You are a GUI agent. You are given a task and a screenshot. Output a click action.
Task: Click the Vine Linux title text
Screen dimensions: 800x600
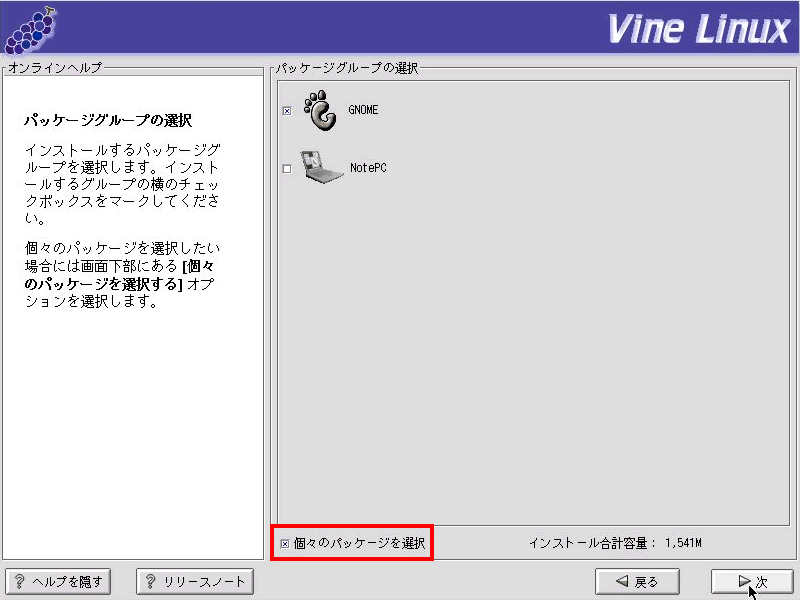click(x=698, y=29)
